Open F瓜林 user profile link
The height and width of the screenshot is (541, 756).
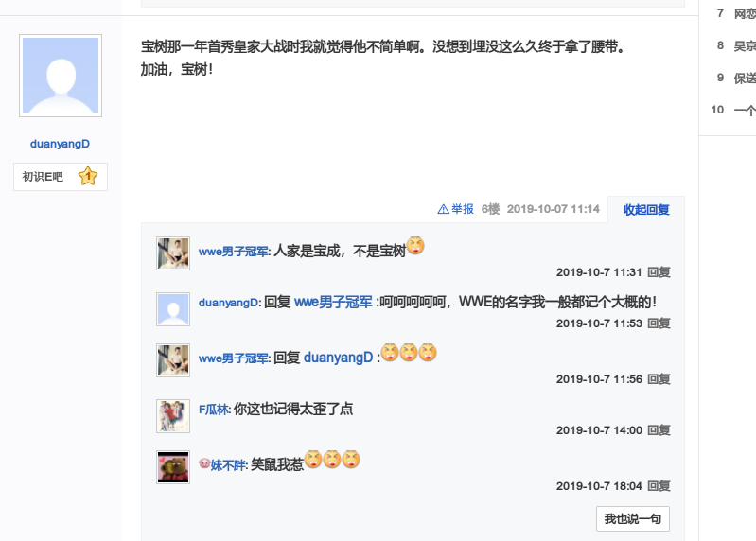coord(214,410)
